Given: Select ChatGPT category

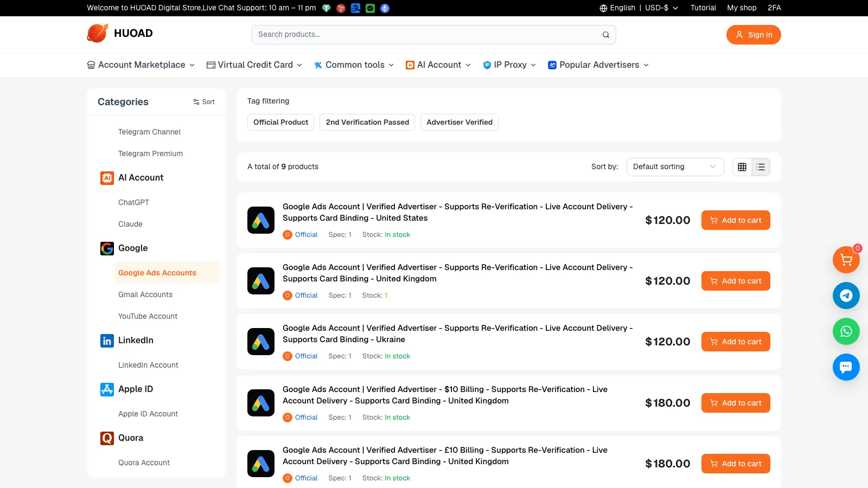Looking at the screenshot, I should click(x=133, y=203).
